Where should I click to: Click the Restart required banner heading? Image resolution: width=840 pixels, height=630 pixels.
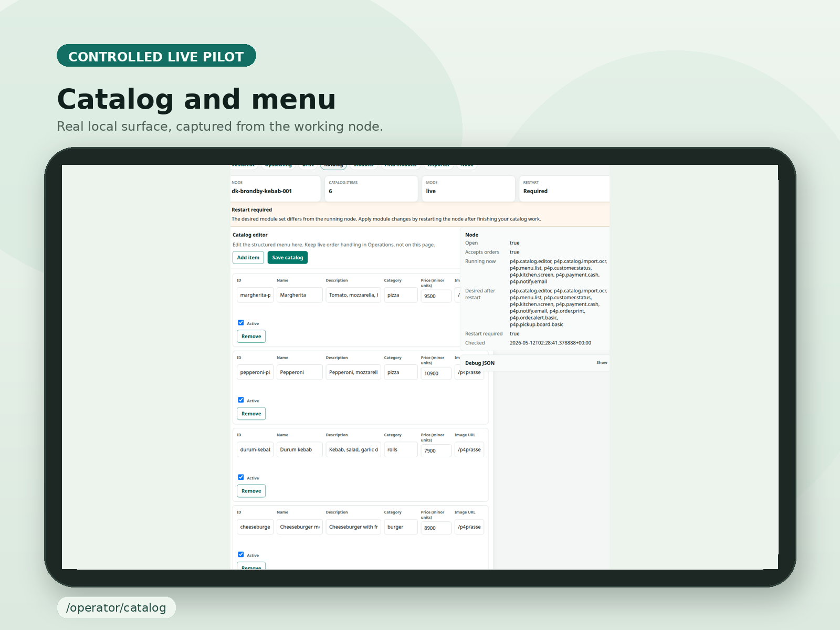point(252,209)
